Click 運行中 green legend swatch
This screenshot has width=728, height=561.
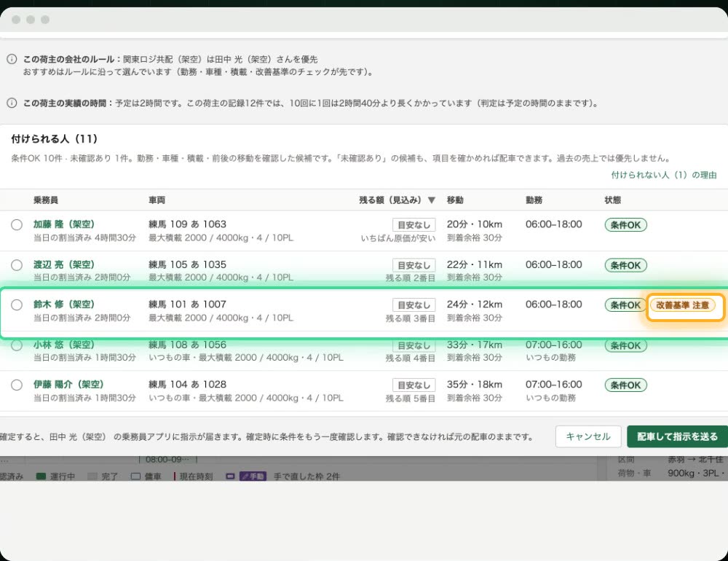(41, 476)
